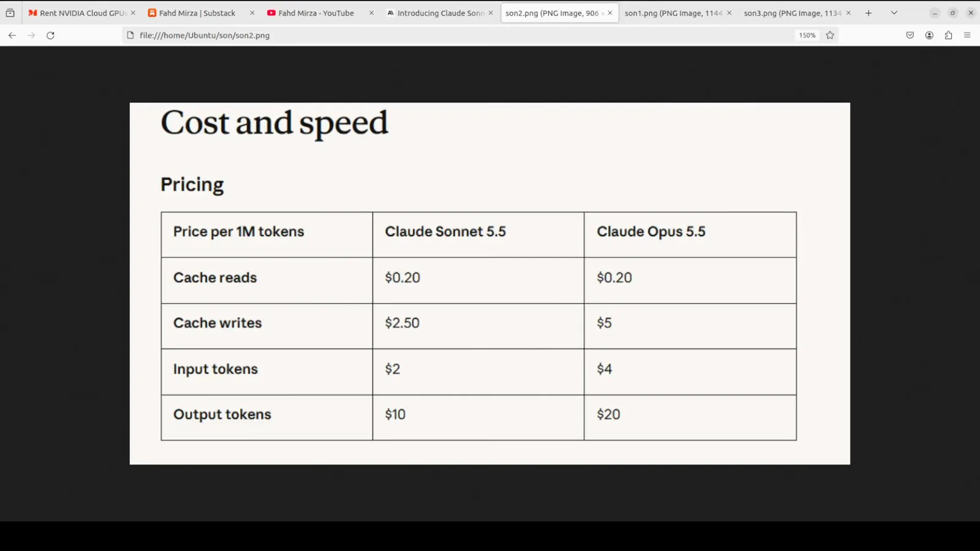
Task: Click the $20 output tokens value
Action: [608, 414]
